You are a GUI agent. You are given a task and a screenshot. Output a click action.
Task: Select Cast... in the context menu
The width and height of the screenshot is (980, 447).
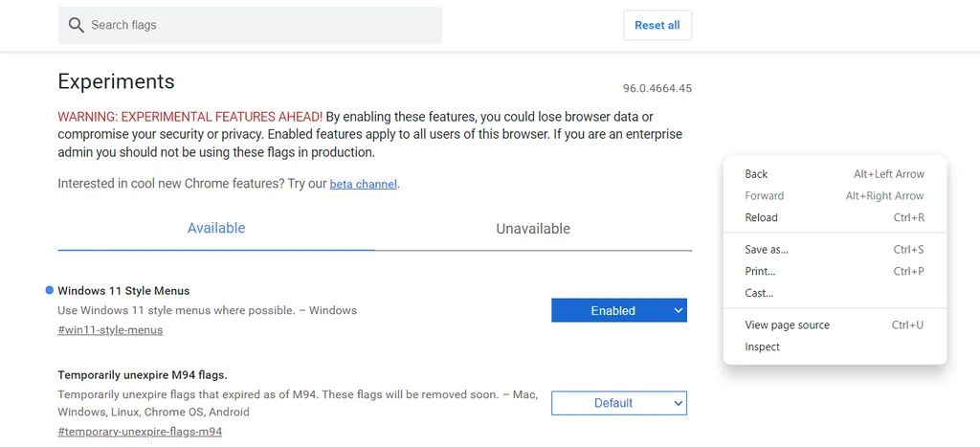pos(835,293)
